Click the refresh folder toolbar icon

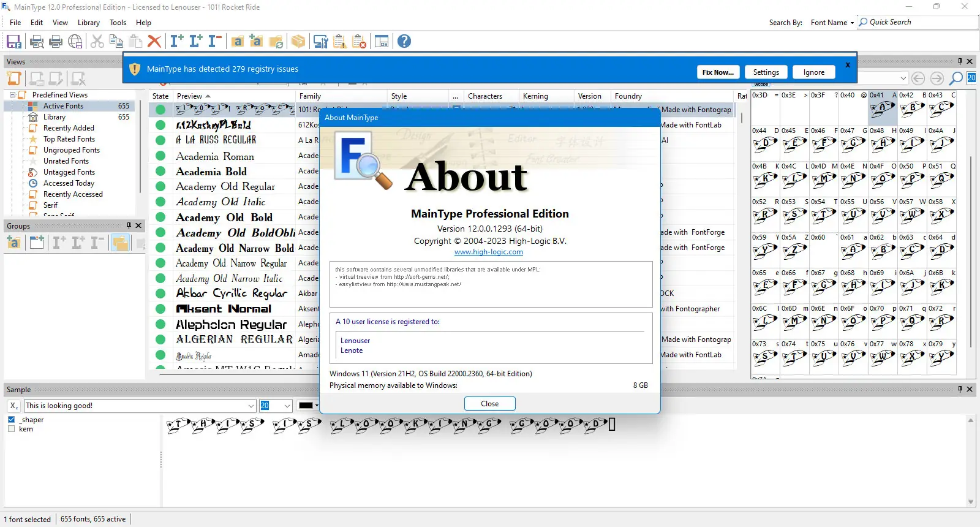(276, 42)
